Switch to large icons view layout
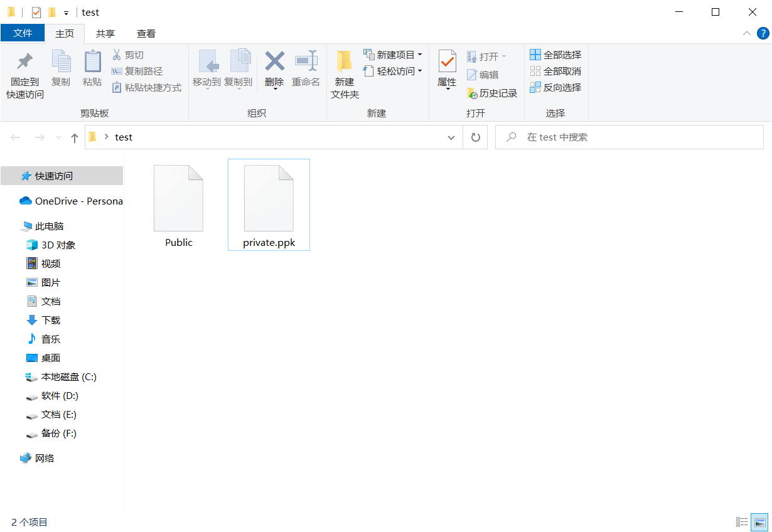 (x=760, y=522)
